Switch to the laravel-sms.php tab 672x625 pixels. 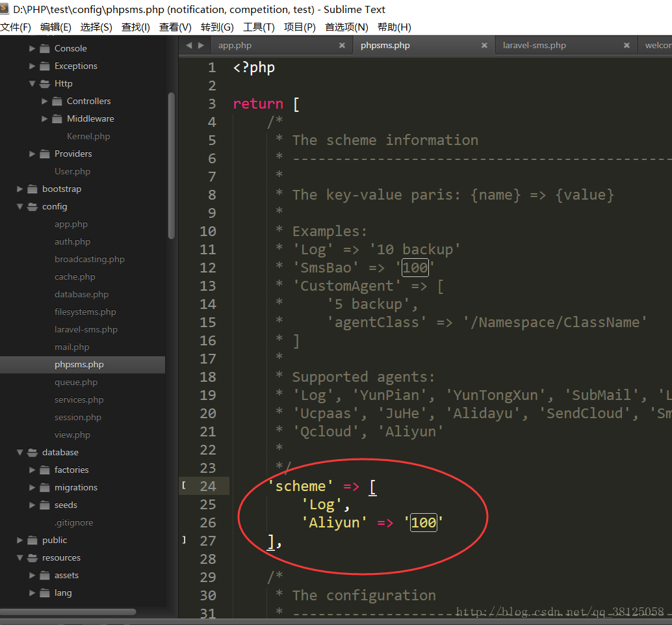pyautogui.click(x=534, y=46)
